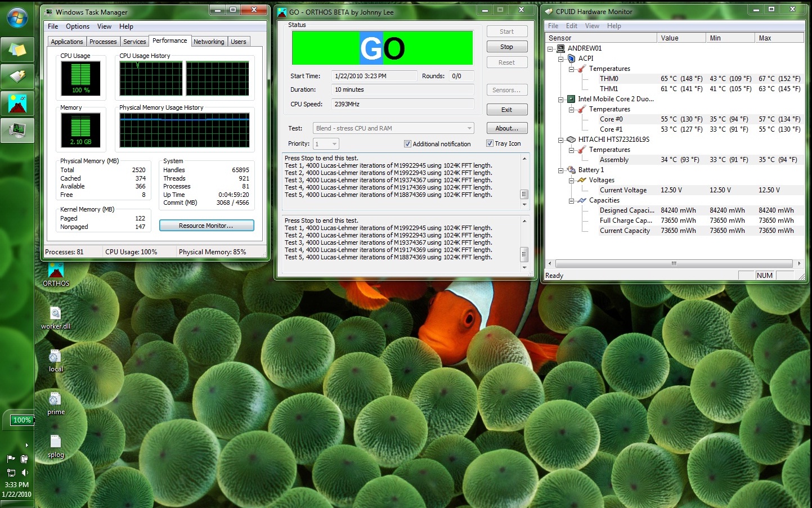Click the Max column header in HWMonitor
812x508 pixels.
click(x=779, y=38)
